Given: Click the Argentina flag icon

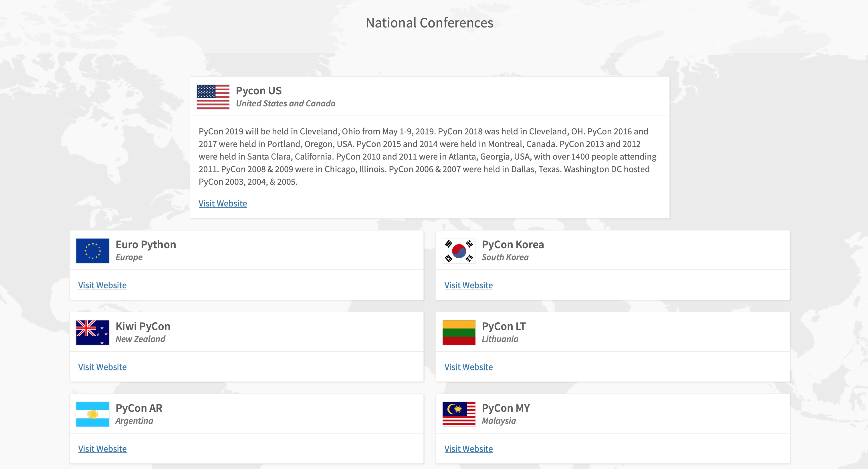Looking at the screenshot, I should click(x=93, y=414).
